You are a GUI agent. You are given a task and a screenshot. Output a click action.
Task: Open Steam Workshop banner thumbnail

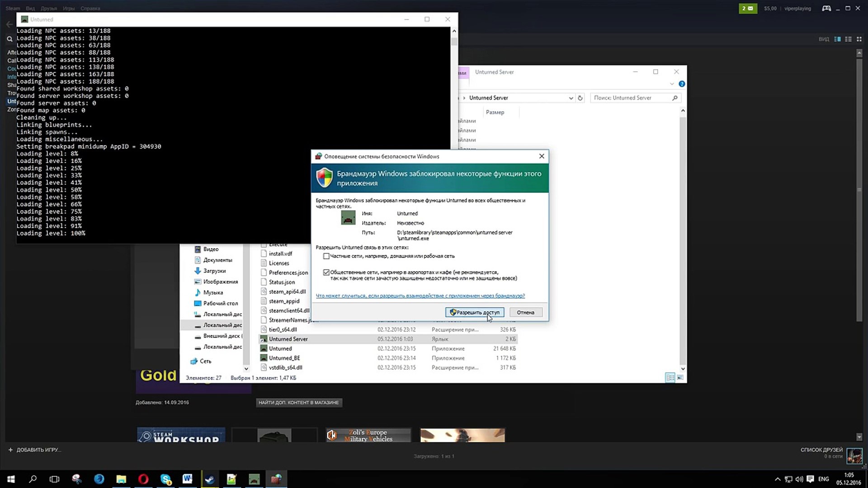(181, 435)
